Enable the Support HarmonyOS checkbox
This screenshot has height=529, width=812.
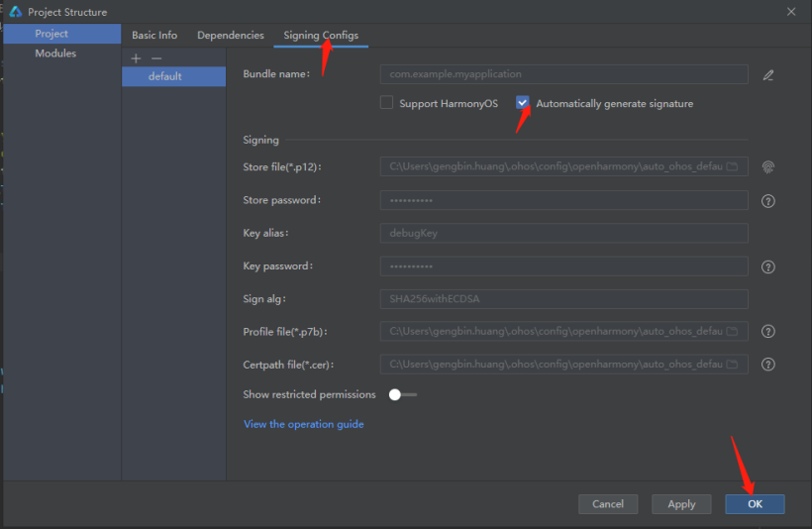[387, 103]
